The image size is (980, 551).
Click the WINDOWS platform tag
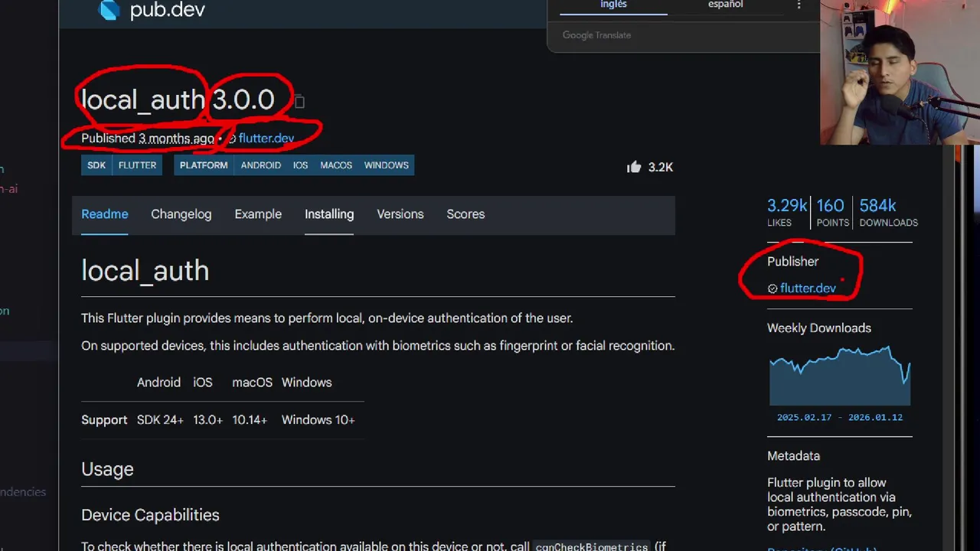(x=387, y=165)
